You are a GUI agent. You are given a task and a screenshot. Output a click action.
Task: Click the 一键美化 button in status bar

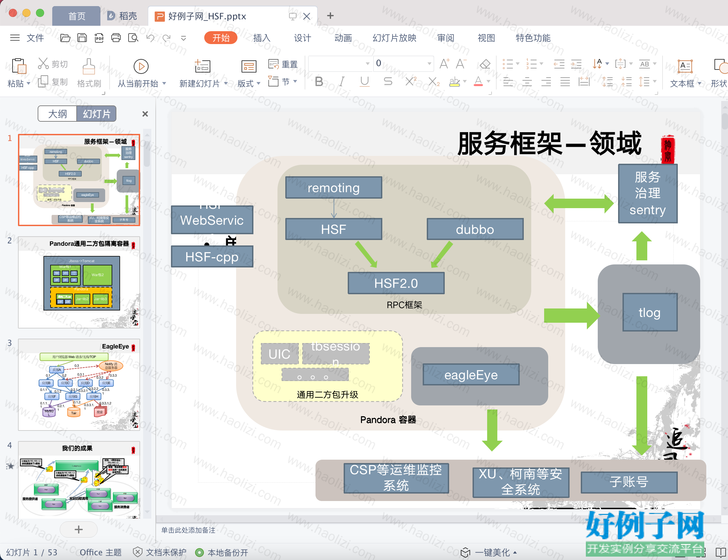[489, 553]
